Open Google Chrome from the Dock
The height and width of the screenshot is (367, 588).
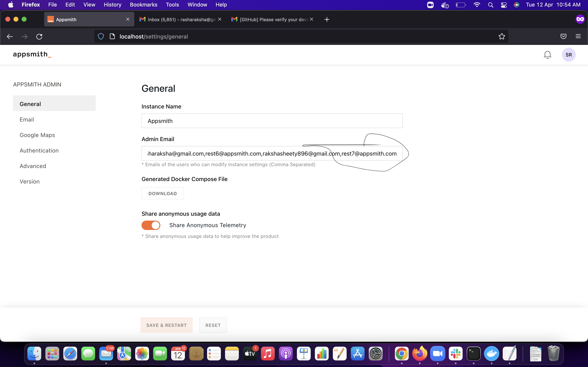pos(402,354)
